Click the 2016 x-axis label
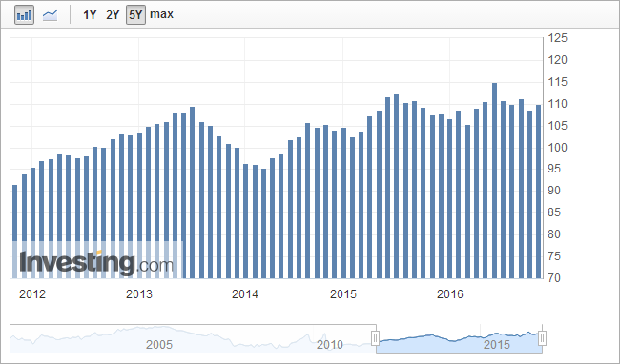Viewport: 620px width, 364px height. [449, 294]
